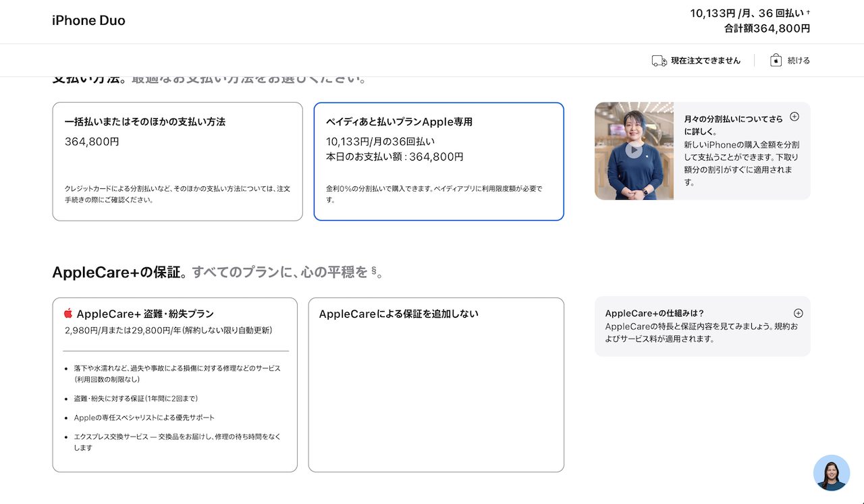The width and height of the screenshot is (864, 504).
Task: Click 合計額364,800円 in the header
Action: pos(767,28)
